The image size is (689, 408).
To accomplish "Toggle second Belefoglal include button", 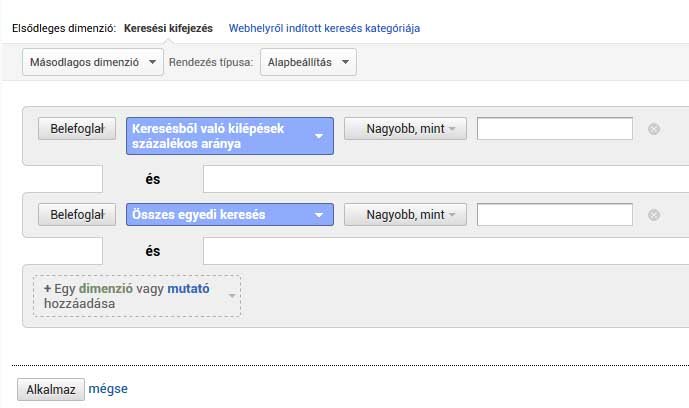I will 77,214.
